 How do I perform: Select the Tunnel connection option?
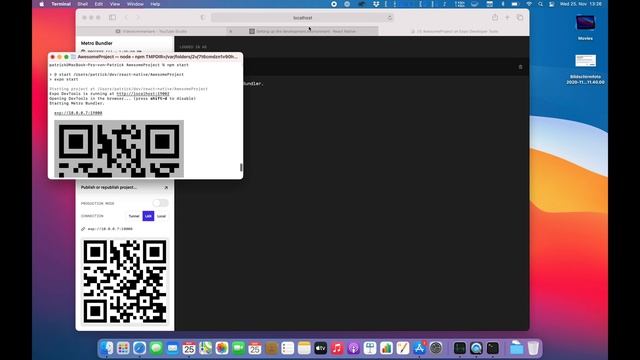pyautogui.click(x=134, y=216)
